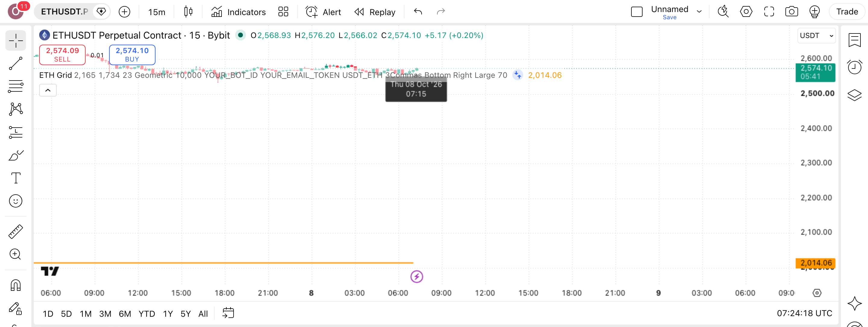Activate the zoom in tool

pos(15,254)
